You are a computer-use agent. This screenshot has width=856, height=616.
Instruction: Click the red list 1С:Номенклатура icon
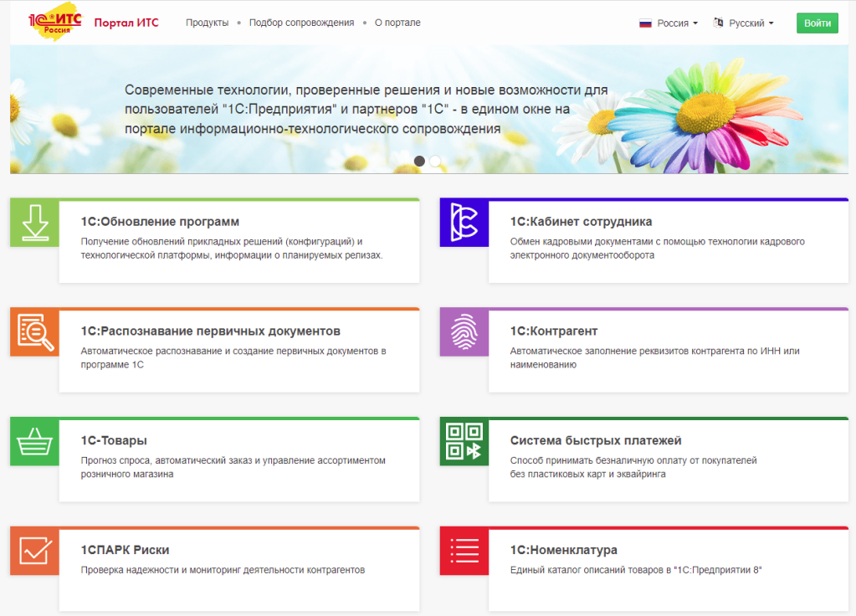point(464,552)
